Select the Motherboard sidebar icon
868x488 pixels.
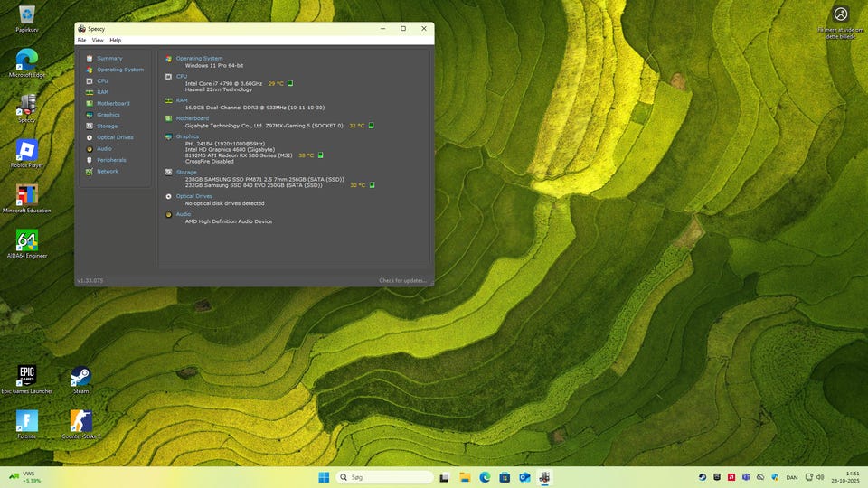tap(90, 104)
